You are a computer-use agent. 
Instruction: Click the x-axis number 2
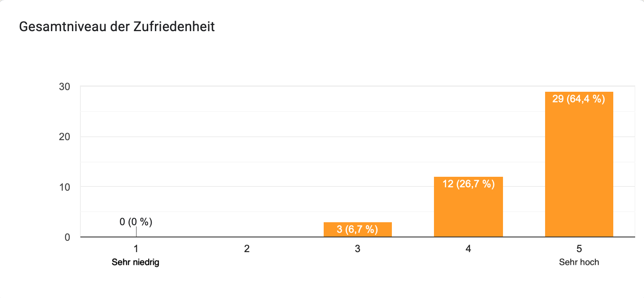[x=247, y=249]
